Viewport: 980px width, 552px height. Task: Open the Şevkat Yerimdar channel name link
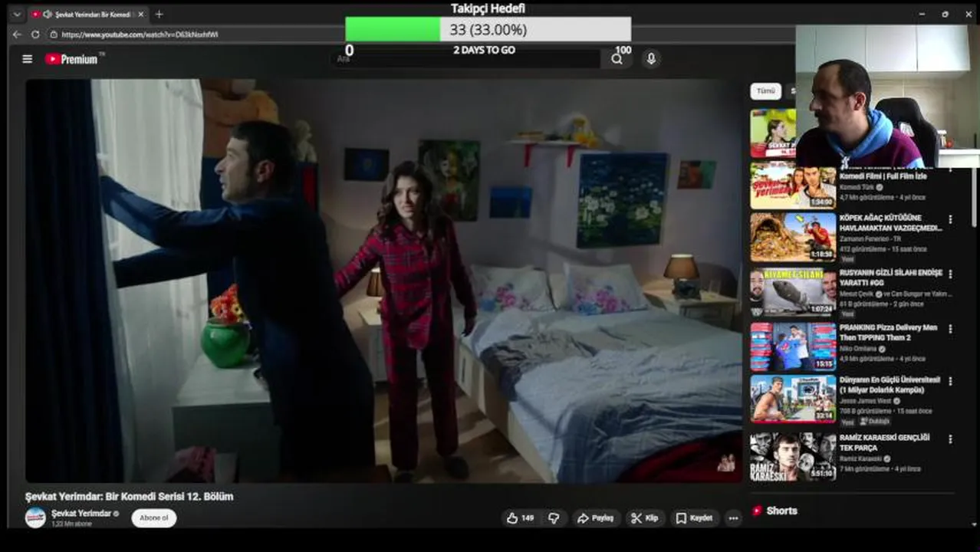click(x=81, y=513)
